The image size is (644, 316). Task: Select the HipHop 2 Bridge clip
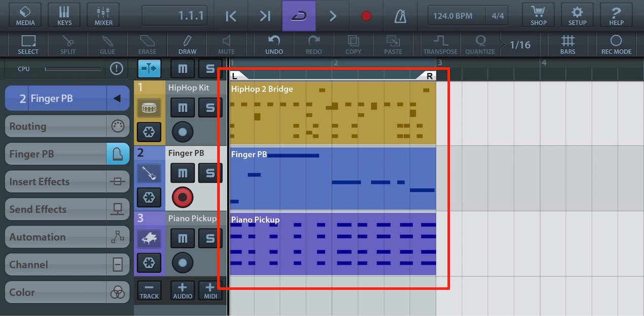point(333,113)
